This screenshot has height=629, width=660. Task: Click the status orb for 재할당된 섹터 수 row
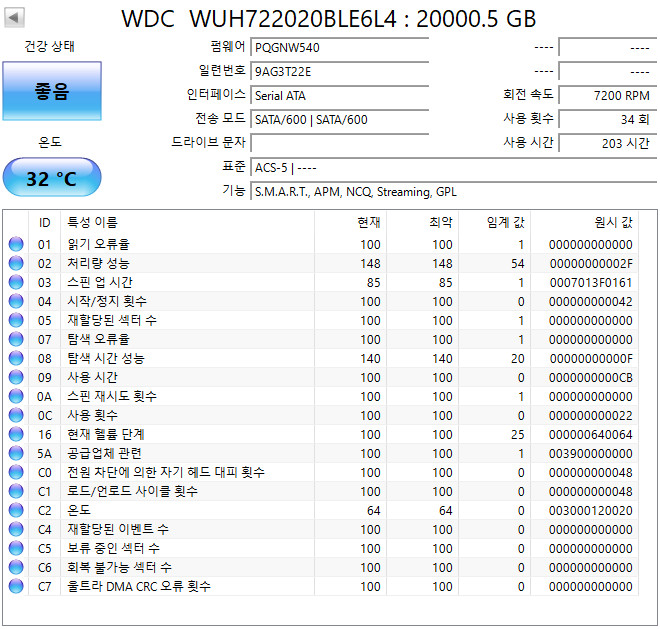point(16,320)
